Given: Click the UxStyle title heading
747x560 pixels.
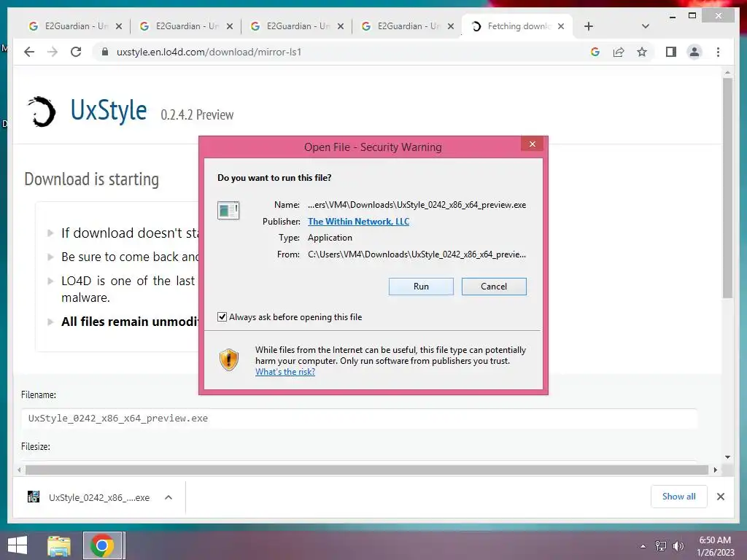Looking at the screenshot, I should (x=109, y=111).
